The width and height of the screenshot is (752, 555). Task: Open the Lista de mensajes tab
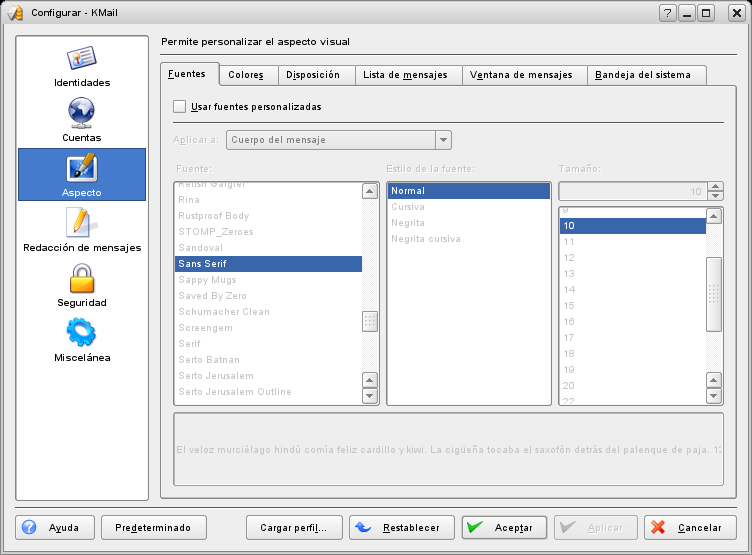404,75
